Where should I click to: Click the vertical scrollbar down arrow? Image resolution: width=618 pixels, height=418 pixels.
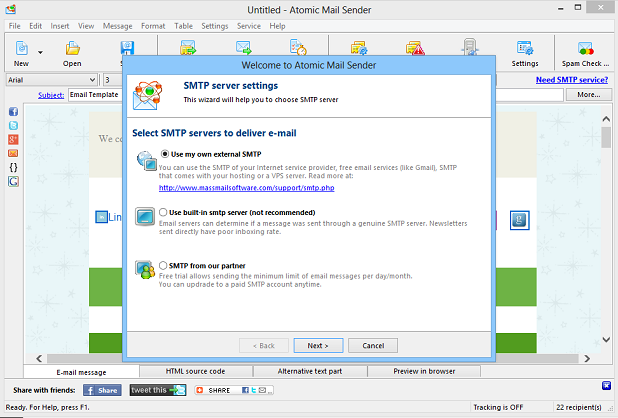[606, 340]
